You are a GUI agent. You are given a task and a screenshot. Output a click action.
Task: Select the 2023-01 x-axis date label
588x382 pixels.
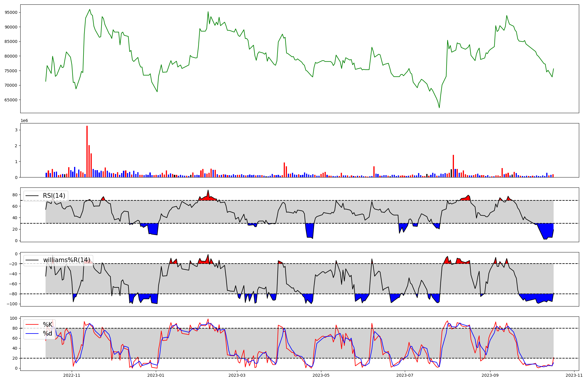156,375
